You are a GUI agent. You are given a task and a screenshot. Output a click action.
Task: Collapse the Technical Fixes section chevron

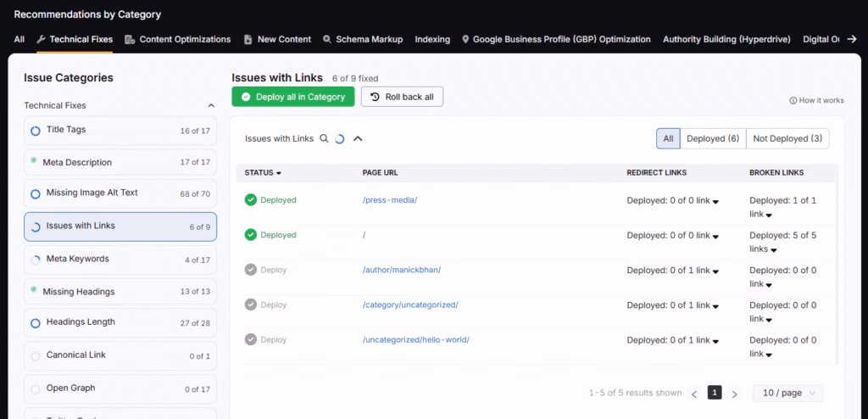point(211,106)
